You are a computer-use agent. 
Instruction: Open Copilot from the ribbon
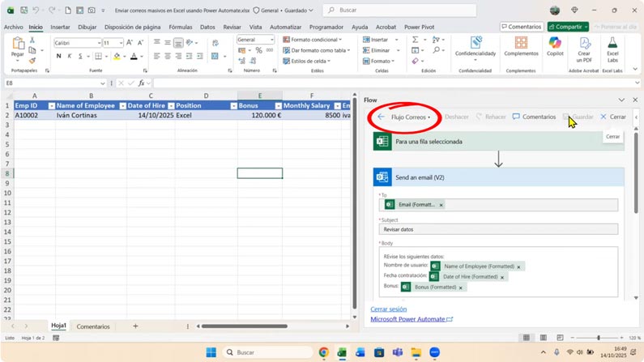point(554,47)
